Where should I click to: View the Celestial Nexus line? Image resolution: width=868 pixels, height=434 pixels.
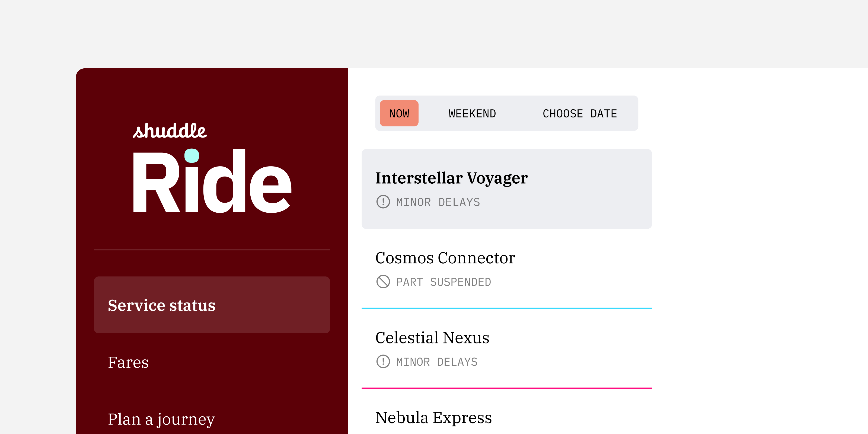point(432,338)
